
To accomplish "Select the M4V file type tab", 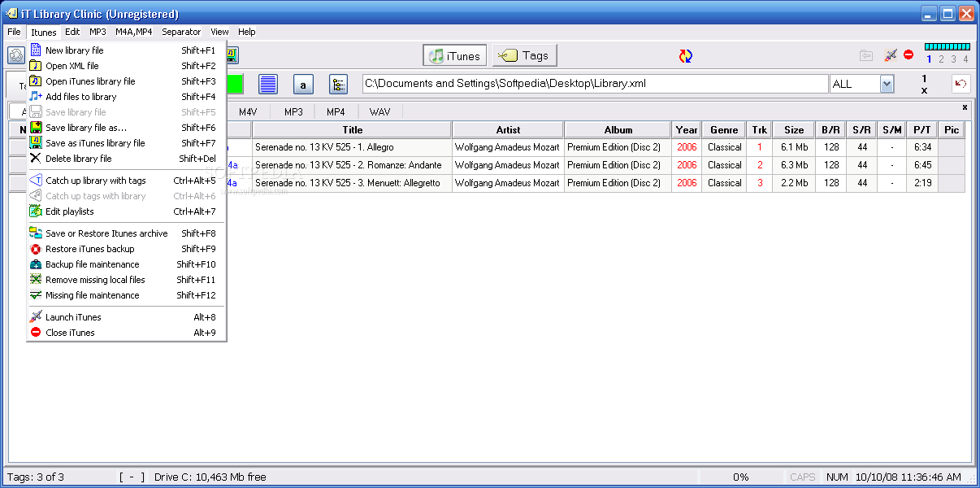I will click(x=248, y=112).
